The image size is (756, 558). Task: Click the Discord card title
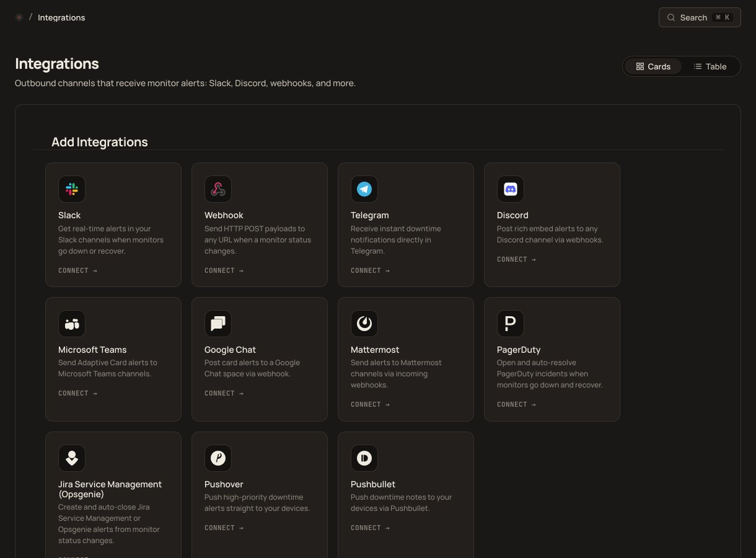(512, 215)
